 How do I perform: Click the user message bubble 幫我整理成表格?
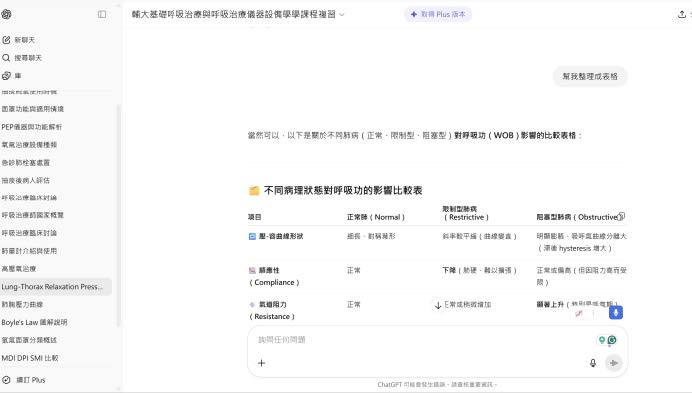pos(590,76)
